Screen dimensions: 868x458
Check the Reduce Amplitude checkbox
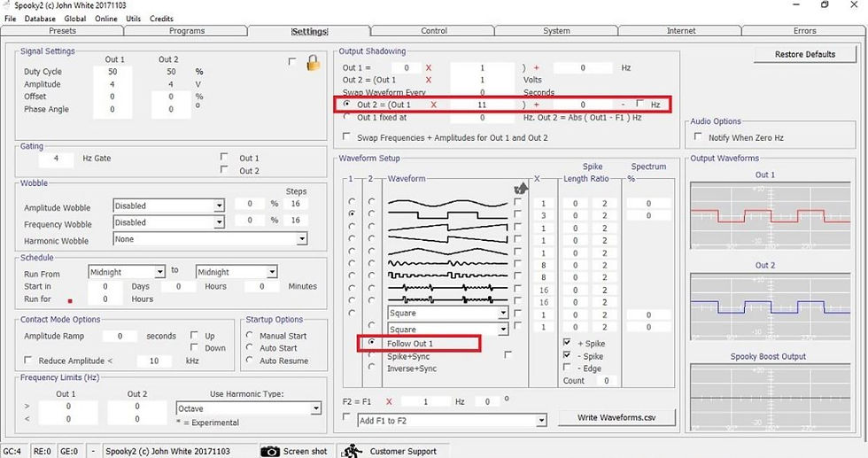pos(27,360)
